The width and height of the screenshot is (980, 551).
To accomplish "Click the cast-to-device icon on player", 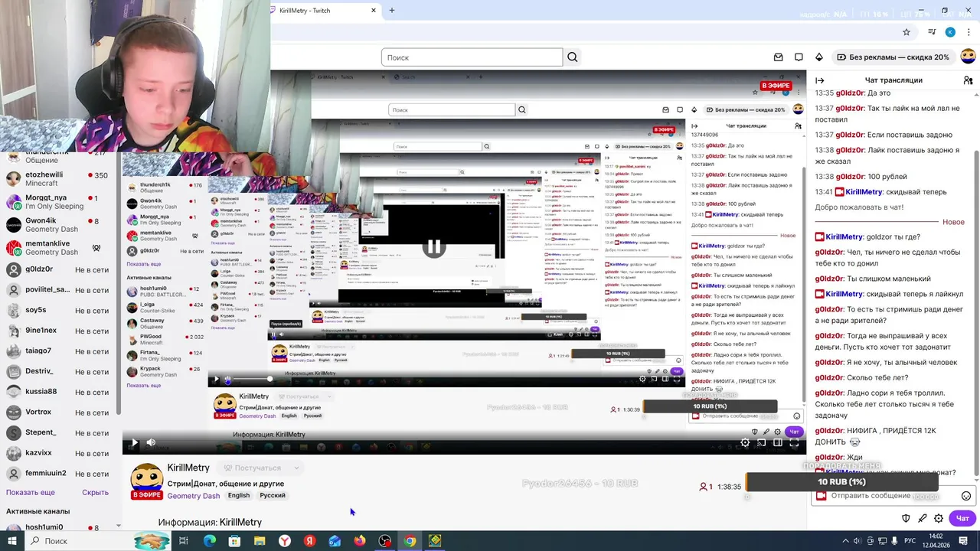I will (x=761, y=442).
